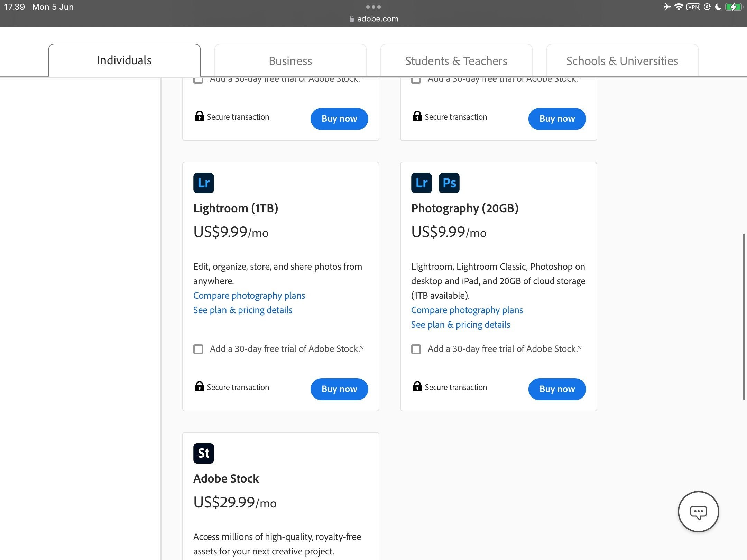The image size is (747, 560).
Task: Tap the battery icon in the status bar
Action: coord(734,7)
